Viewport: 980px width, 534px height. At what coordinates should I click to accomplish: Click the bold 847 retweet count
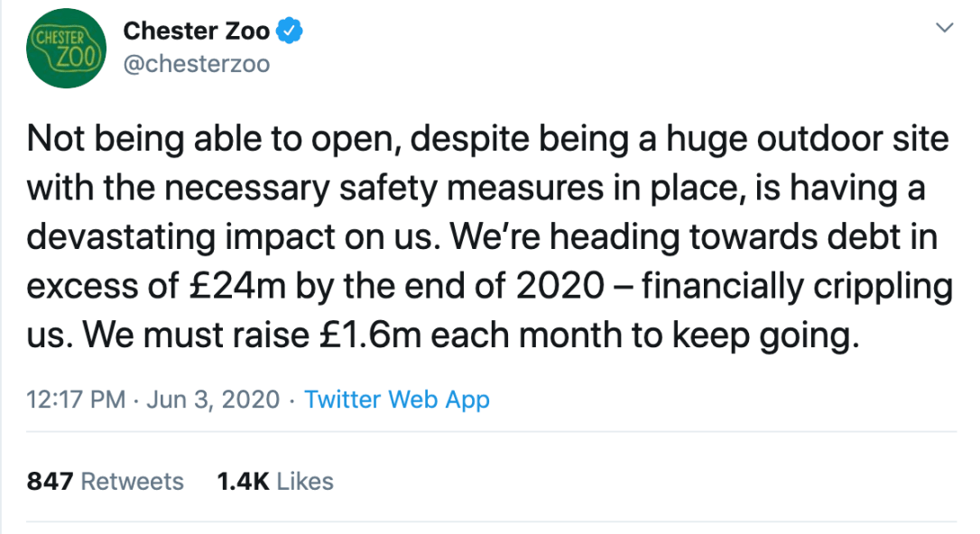(x=47, y=481)
